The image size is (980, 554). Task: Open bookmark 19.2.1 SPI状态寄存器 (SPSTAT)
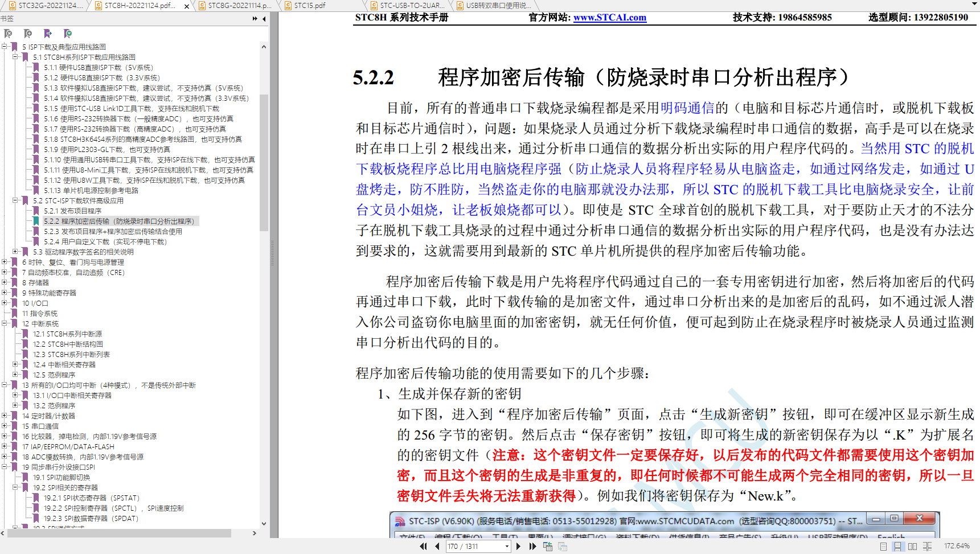tap(92, 498)
